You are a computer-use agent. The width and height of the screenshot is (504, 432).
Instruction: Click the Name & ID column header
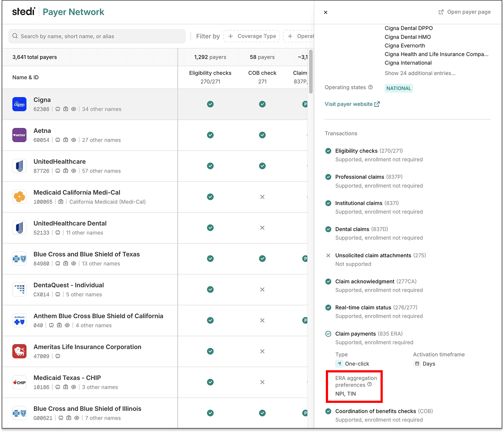click(x=26, y=78)
